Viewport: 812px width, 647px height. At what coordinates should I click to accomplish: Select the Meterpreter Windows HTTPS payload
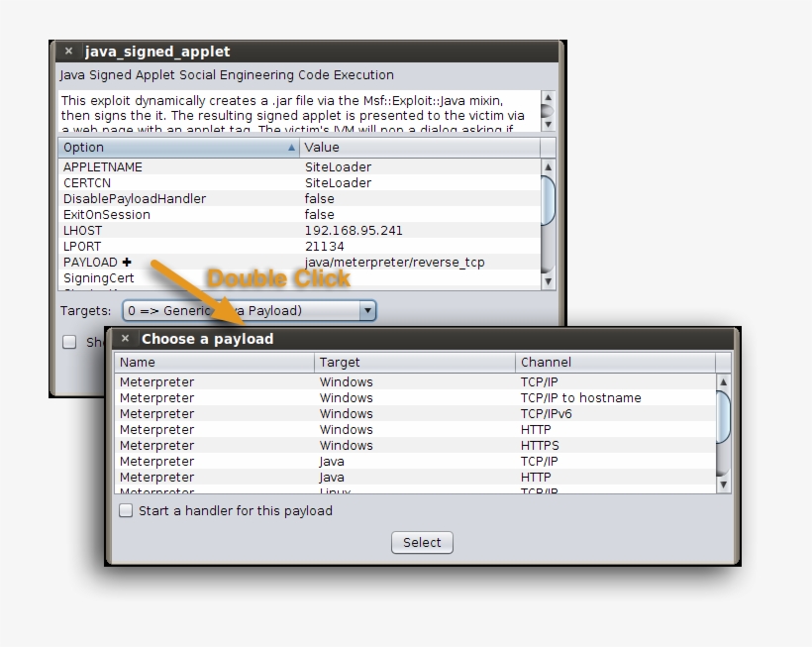tap(347, 445)
